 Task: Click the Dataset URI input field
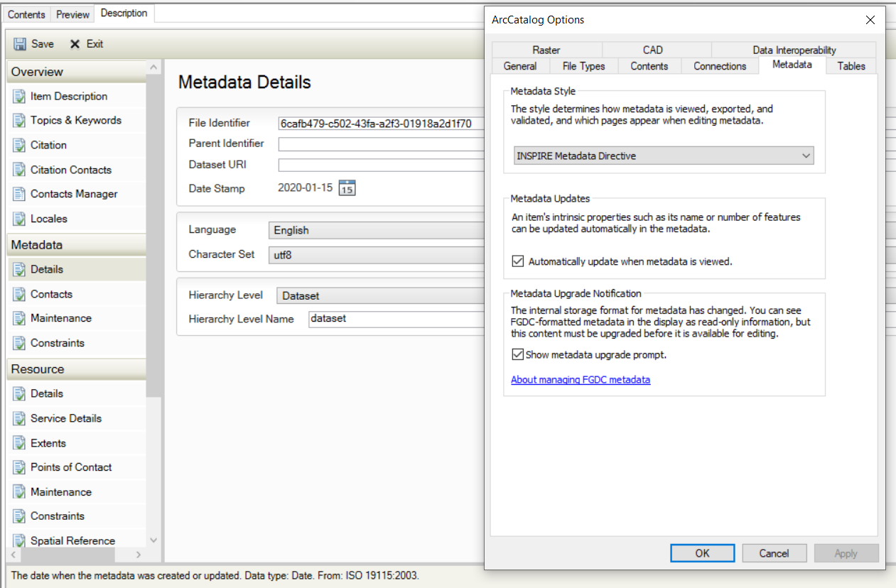tap(381, 165)
